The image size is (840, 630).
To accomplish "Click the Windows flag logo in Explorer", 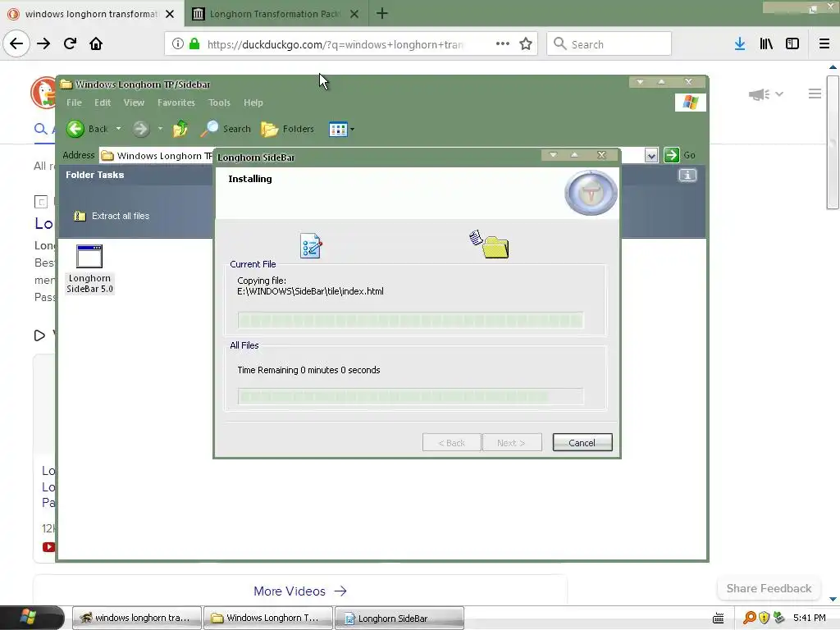I will 691,103.
